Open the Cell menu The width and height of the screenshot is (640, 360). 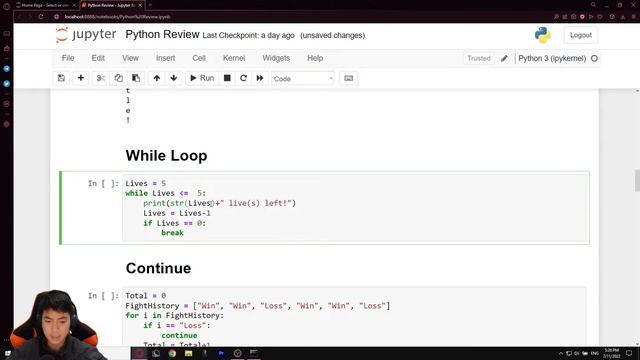tap(199, 58)
